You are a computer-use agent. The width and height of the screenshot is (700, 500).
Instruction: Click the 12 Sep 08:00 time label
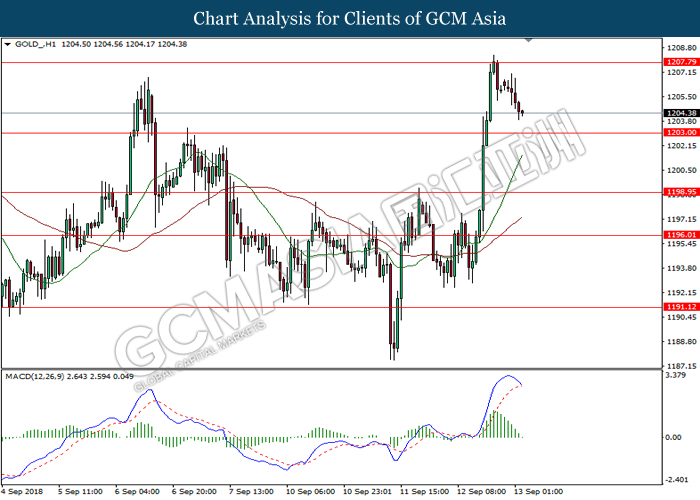tap(482, 492)
